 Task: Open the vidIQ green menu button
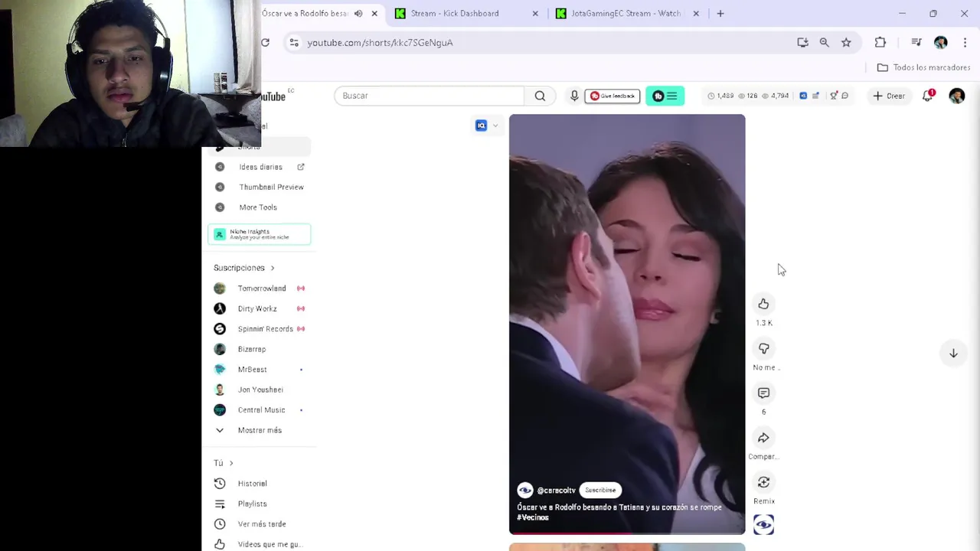665,96
